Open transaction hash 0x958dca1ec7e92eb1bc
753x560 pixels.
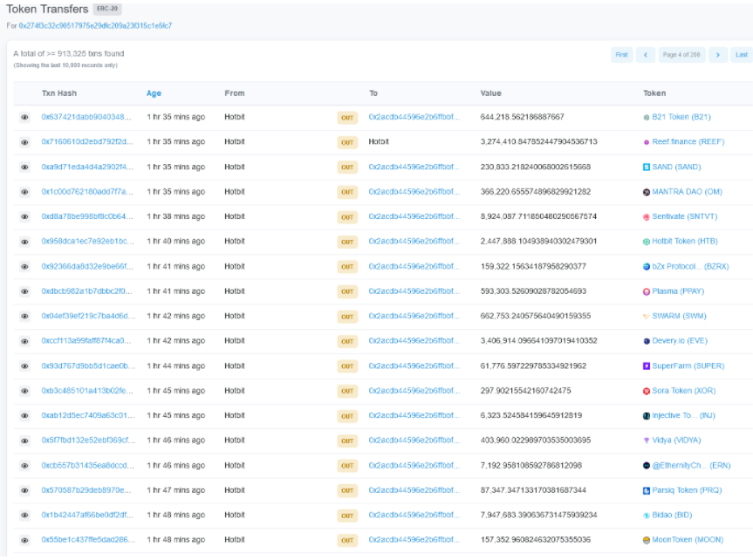pyautogui.click(x=87, y=241)
